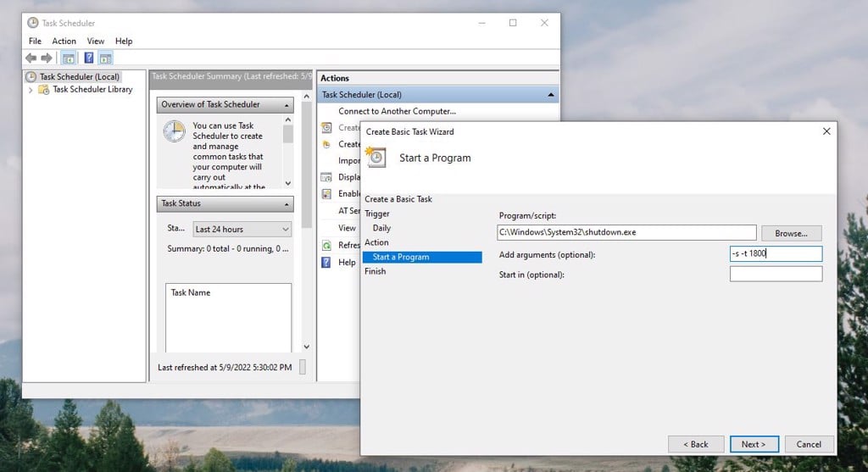Click the Cancel button in wizard
868x472 pixels.
[x=809, y=444]
